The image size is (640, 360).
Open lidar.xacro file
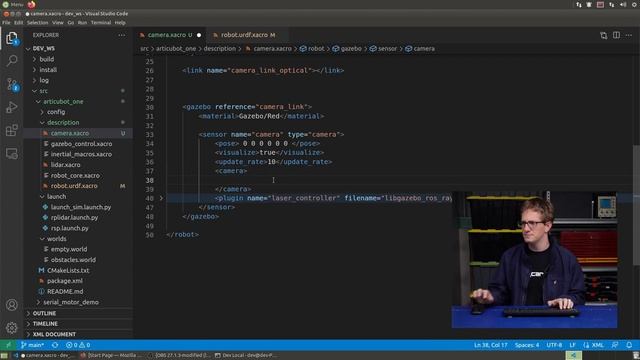click(x=65, y=165)
